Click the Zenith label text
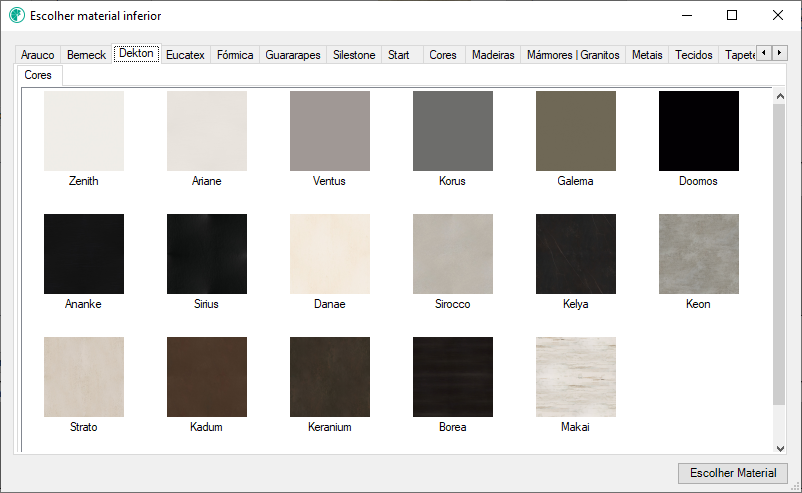 (x=83, y=181)
